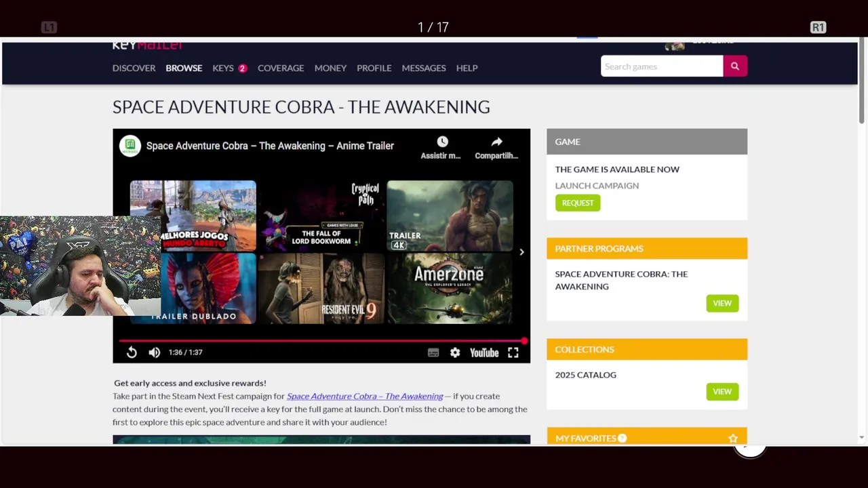Click the scrollbar down arrow
Screen dimensions: 868x488
pyautogui.click(x=862, y=437)
